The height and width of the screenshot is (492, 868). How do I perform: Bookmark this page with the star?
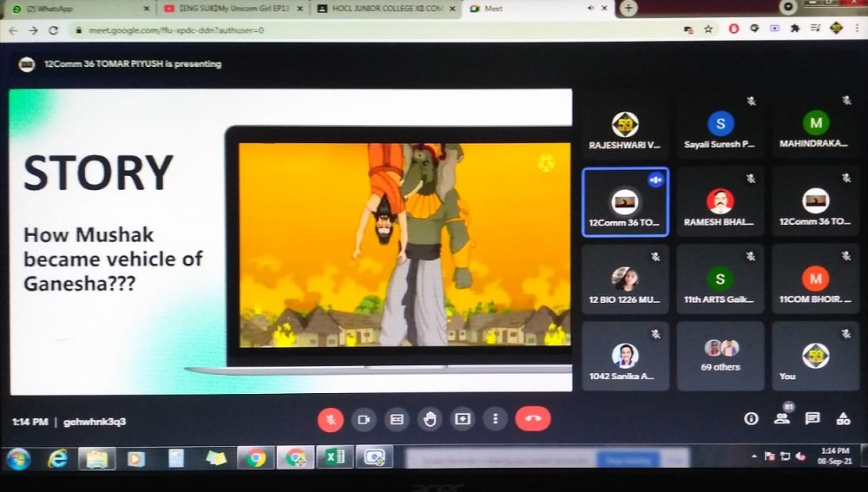pos(708,30)
